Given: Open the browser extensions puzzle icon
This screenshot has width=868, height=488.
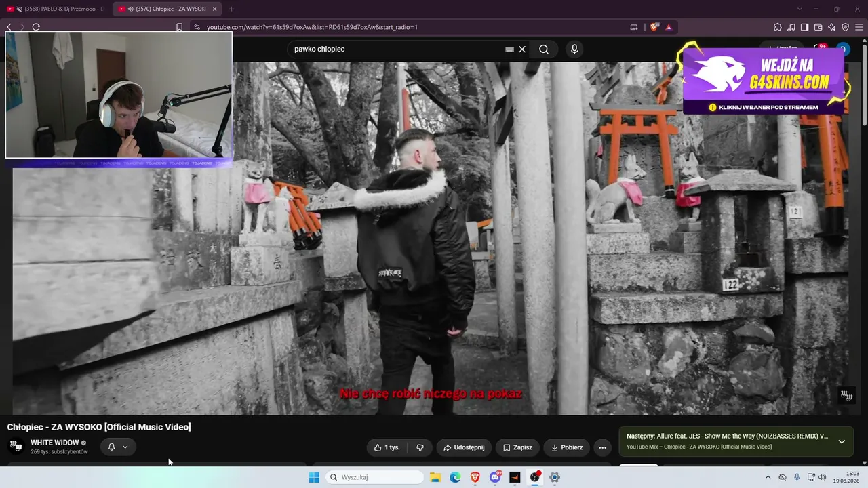Looking at the screenshot, I should 778,27.
